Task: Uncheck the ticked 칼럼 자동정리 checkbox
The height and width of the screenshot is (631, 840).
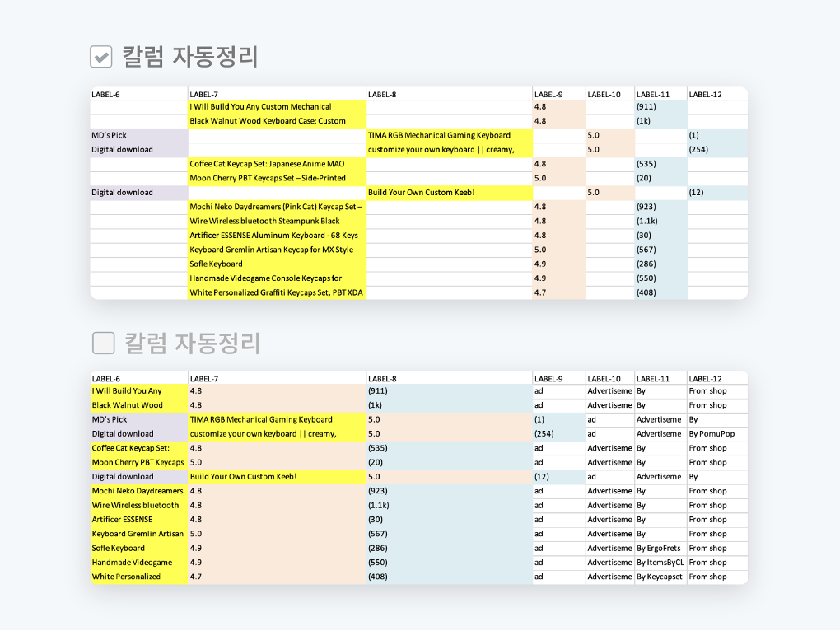Action: (x=101, y=57)
